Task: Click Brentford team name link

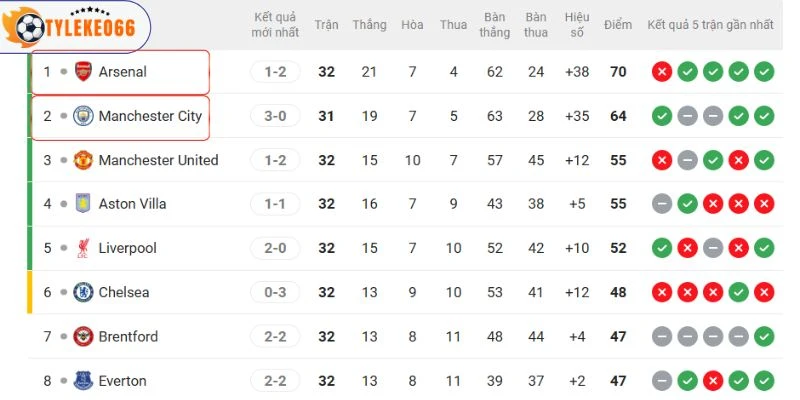Action: click(128, 336)
